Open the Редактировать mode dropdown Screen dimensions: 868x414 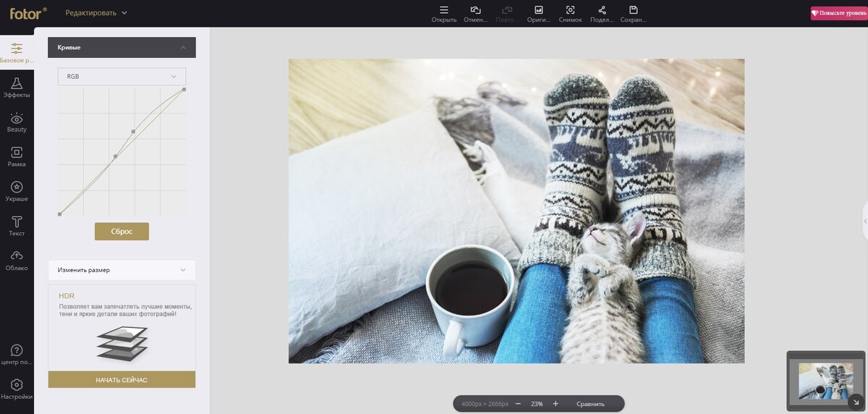point(95,13)
